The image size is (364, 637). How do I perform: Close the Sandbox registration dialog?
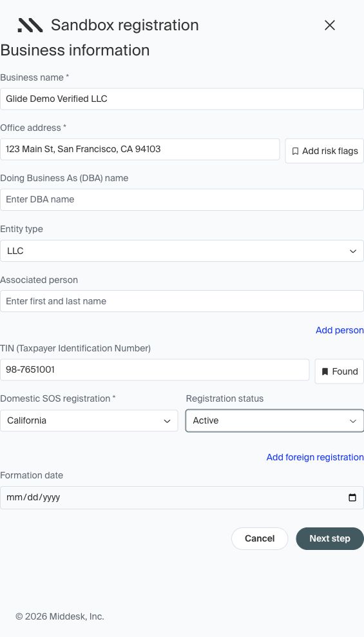coord(329,25)
